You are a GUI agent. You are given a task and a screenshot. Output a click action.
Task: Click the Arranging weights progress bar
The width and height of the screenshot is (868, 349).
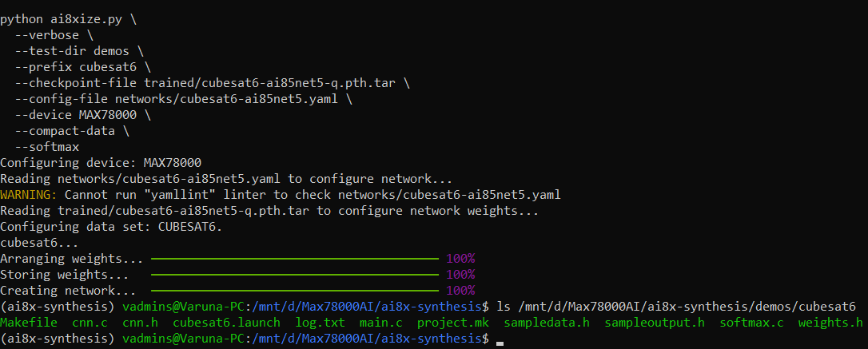tap(294, 259)
